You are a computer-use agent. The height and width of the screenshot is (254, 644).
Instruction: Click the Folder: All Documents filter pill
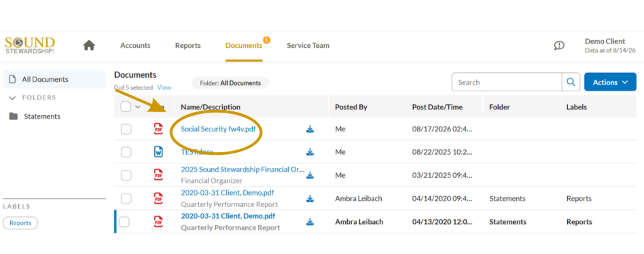(230, 83)
